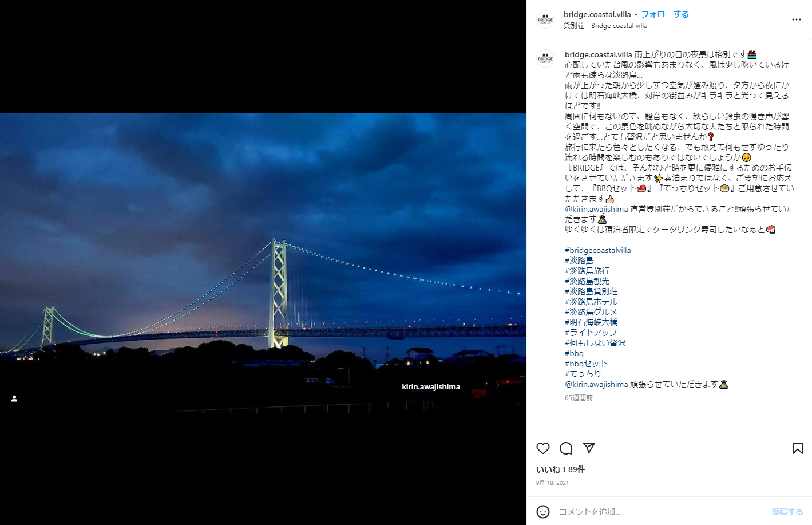This screenshot has height=525, width=812.
Task: Open bridge.coastal.villa header profile avatar
Action: click(x=545, y=19)
